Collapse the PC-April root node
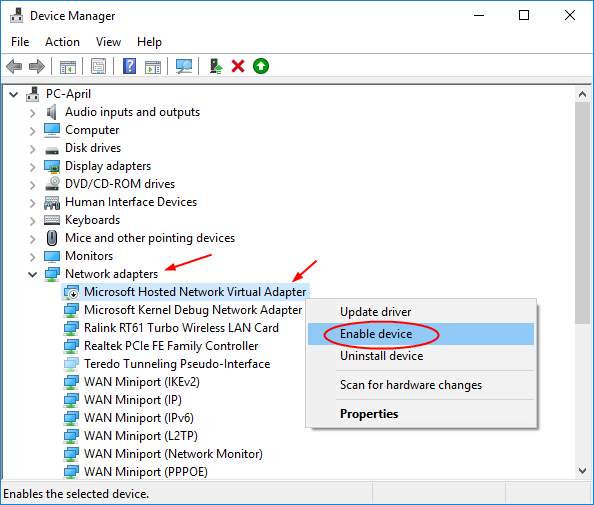 pyautogui.click(x=14, y=94)
